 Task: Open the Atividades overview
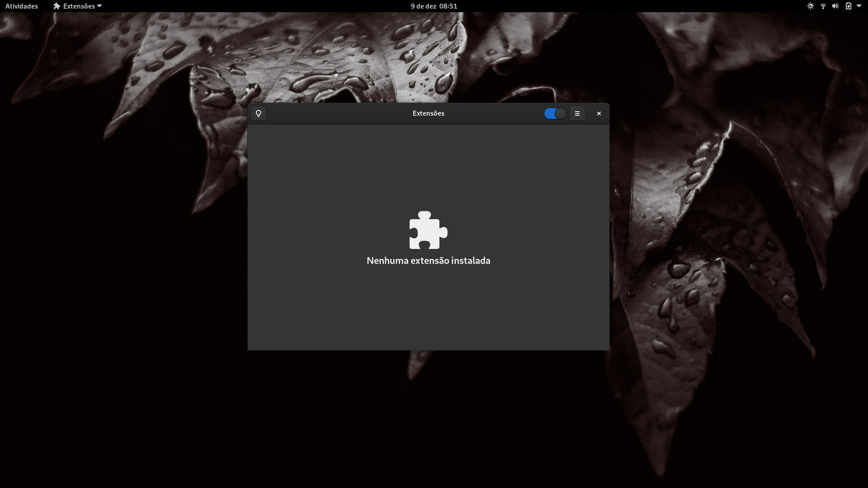pos(21,6)
